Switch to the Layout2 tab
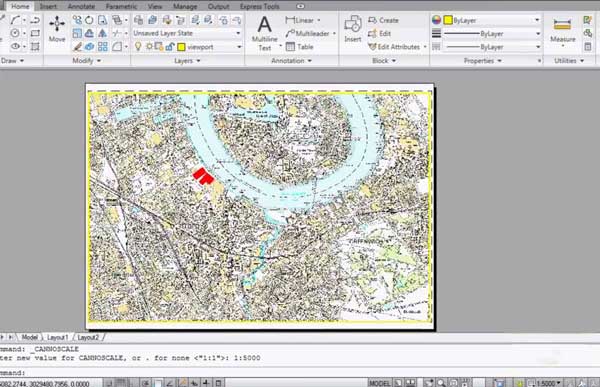The height and width of the screenshot is (387, 600). [x=88, y=337]
